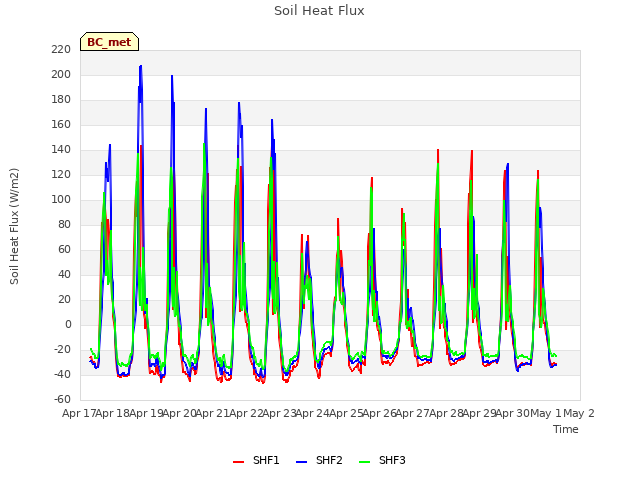This screenshot has height=480, width=640.
Task: Click the red SHF1 legend color marker
Action: point(238,462)
